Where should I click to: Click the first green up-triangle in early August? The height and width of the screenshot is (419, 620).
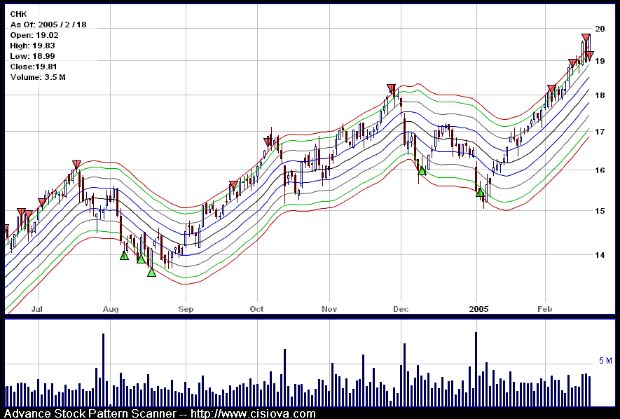pos(124,255)
